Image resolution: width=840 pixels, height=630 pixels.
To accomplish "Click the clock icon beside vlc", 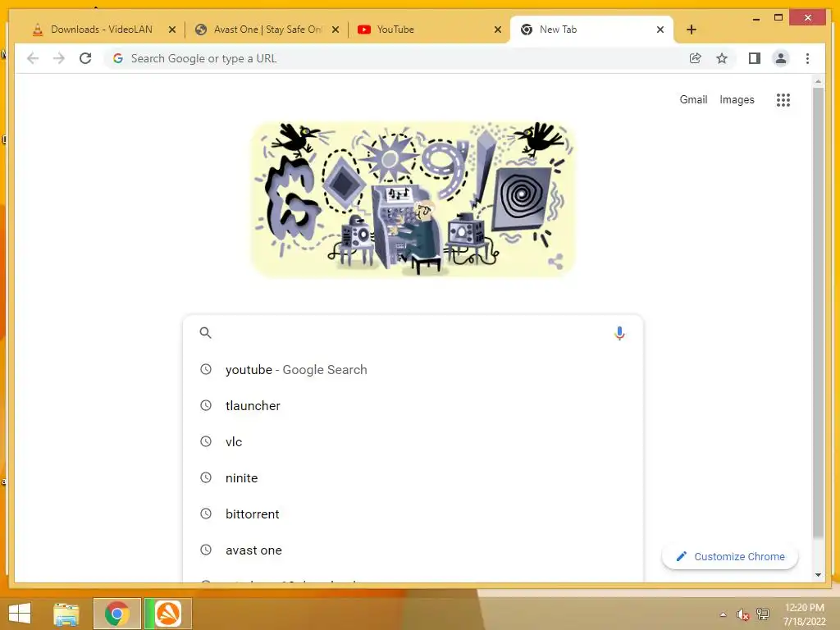I will 206,441.
